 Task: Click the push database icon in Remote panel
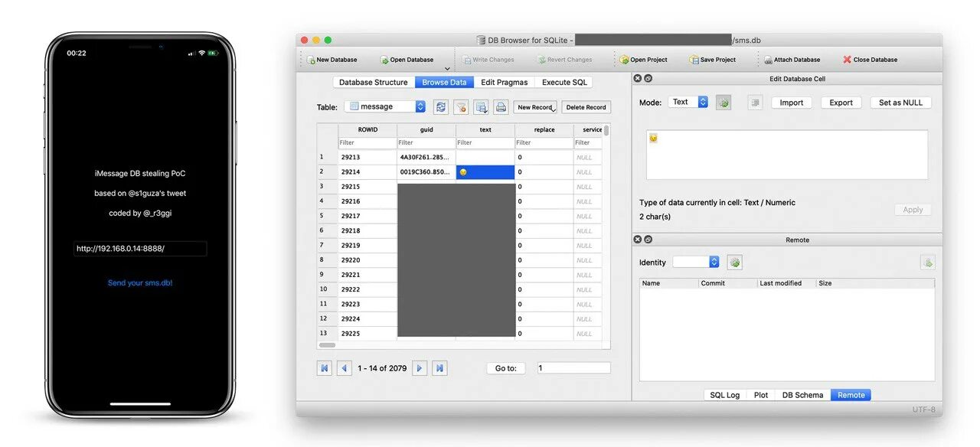coord(927,263)
